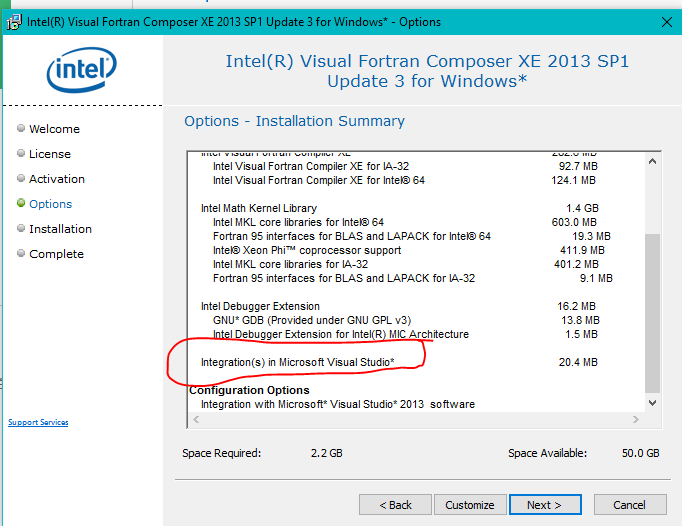The image size is (682, 526).
Task: Open Customize installation options
Action: (470, 505)
